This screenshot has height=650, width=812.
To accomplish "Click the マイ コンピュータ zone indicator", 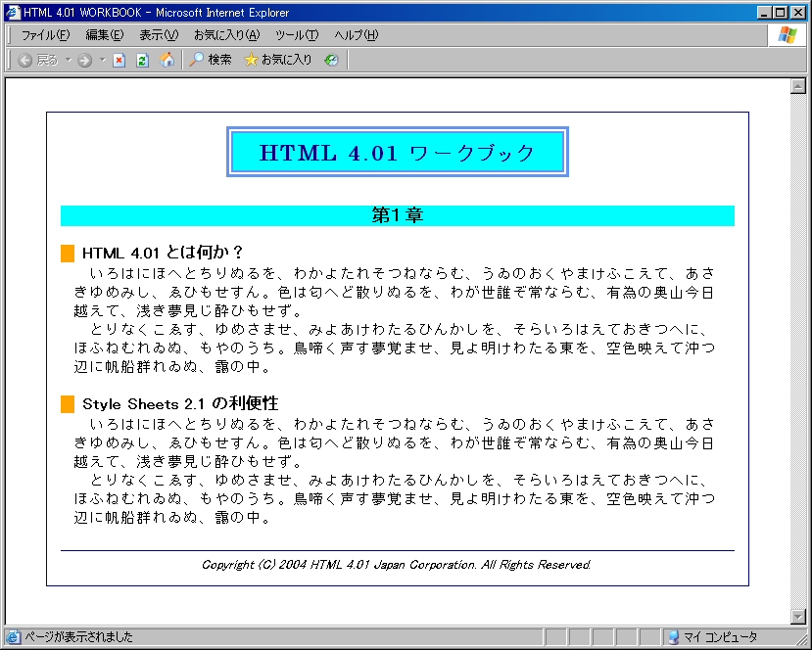I will pos(712,636).
